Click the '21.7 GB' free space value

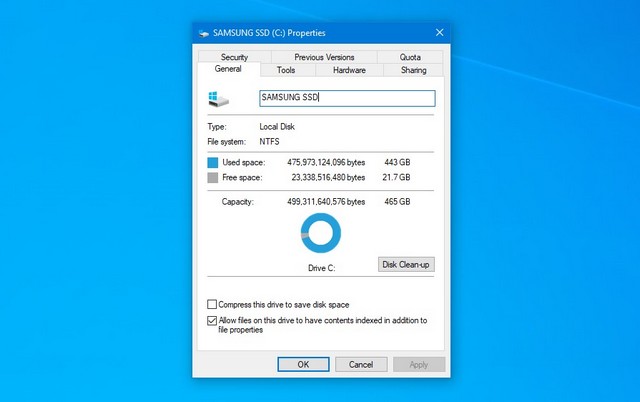click(x=396, y=178)
